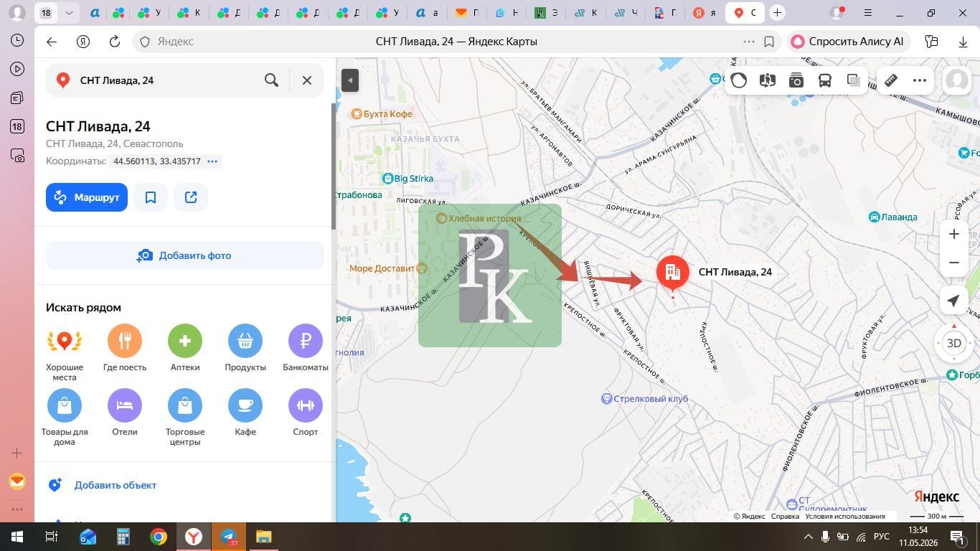Viewport: 980px width, 551px height.
Task: Go back to the previous page
Action: click(52, 42)
